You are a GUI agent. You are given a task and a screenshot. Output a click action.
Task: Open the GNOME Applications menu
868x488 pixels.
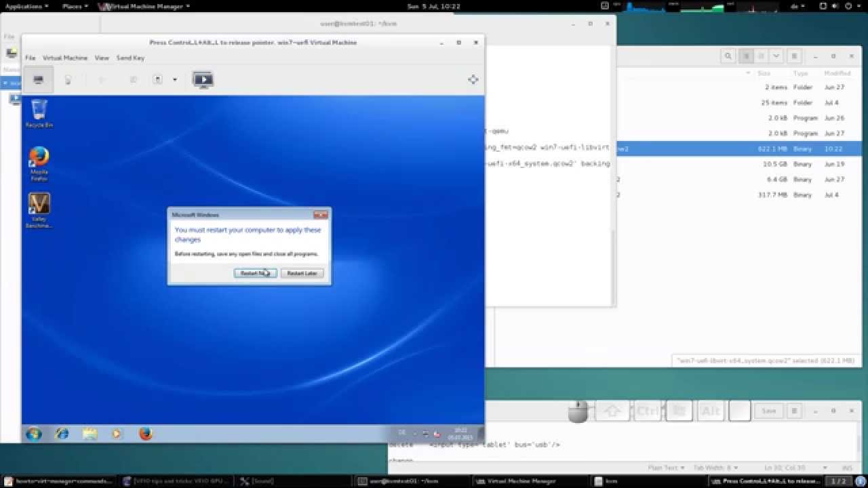tap(27, 6)
